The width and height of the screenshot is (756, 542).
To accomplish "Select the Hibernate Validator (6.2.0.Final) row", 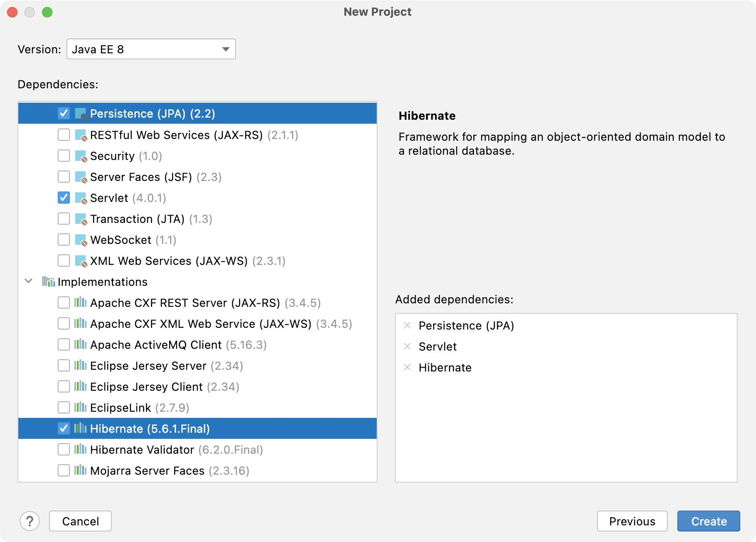I will pos(198,449).
